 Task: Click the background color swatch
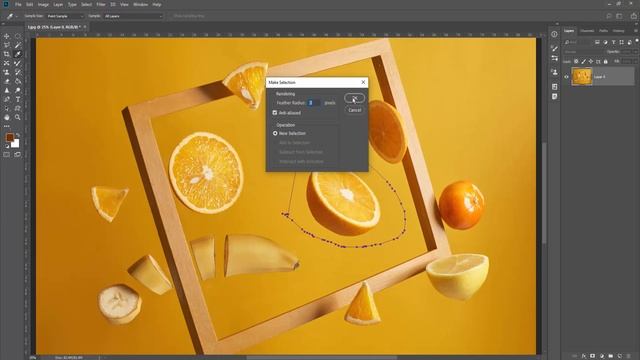[x=16, y=144]
